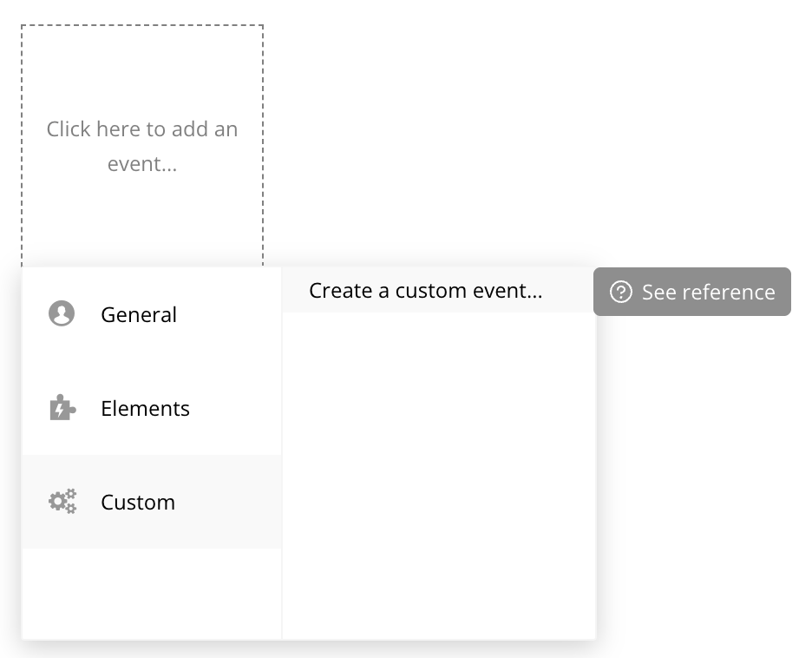The width and height of the screenshot is (812, 658).
Task: Open the General event category
Action: pos(152,314)
